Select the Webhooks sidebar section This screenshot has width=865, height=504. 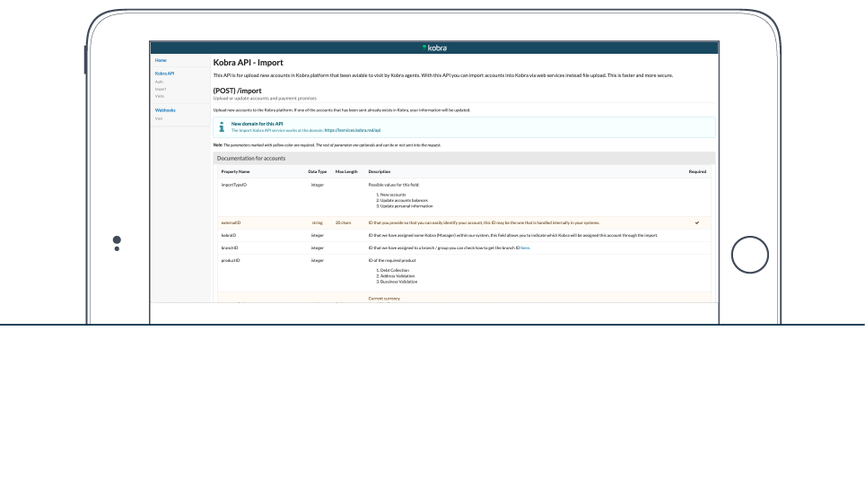point(165,109)
